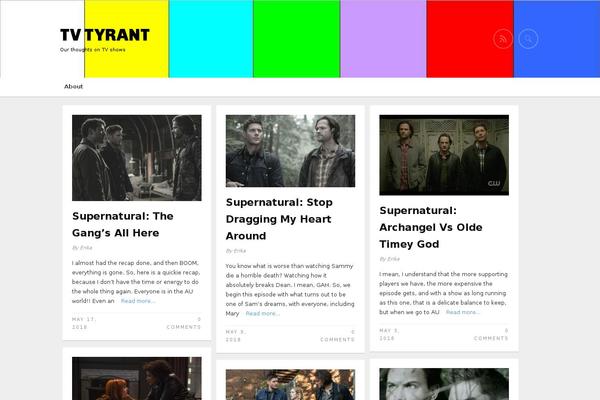Click the May 17, 2018 post date
Image resolution: width=600 pixels, height=400 pixels.
click(84, 323)
